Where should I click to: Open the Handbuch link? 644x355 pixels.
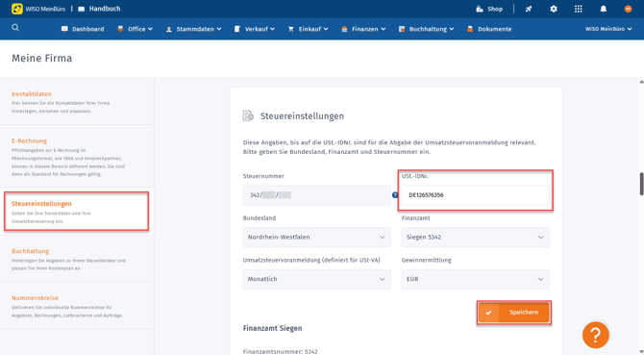(x=105, y=9)
